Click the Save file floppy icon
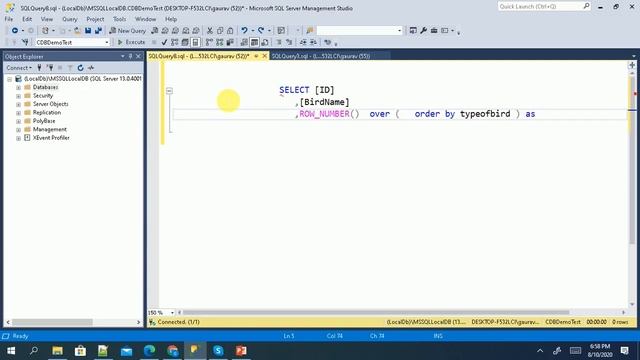This screenshot has width=640, height=360. (88, 31)
